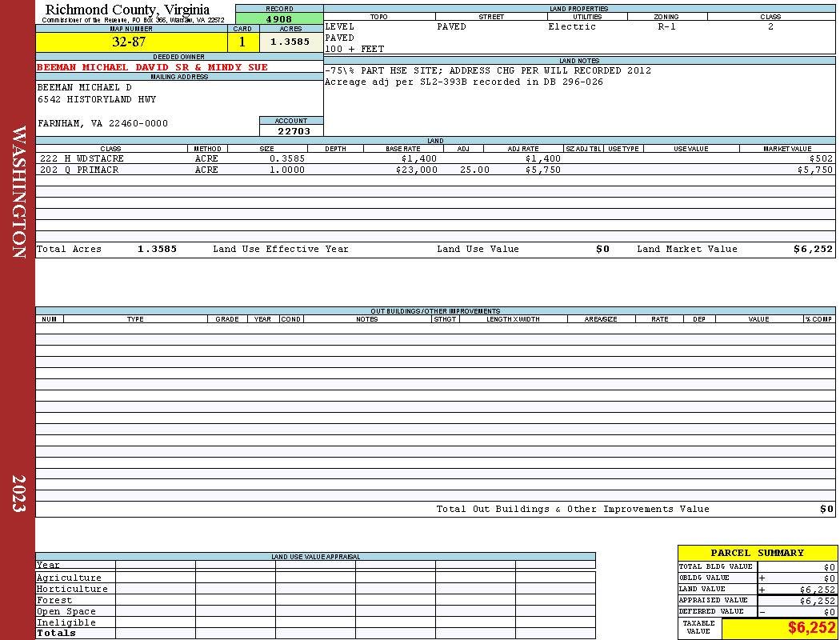This screenshot has width=840, height=640.
Task: Click utilities value Electric
Action: pyautogui.click(x=572, y=26)
